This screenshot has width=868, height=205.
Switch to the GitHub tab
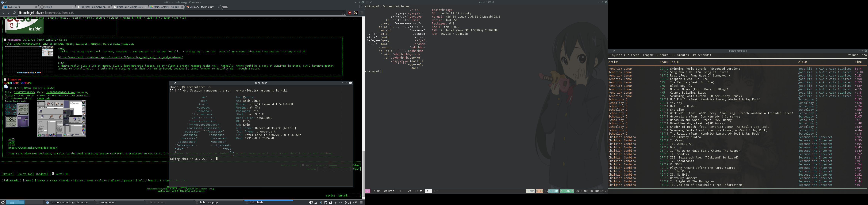coord(48,7)
